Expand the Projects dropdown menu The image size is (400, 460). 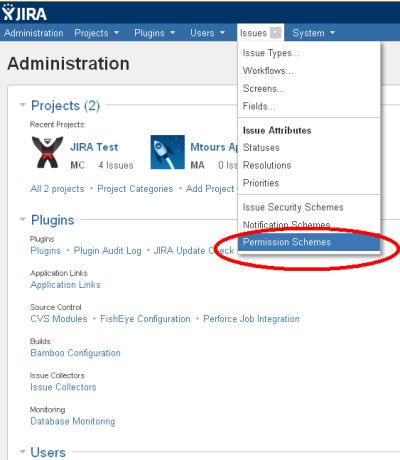tap(97, 33)
